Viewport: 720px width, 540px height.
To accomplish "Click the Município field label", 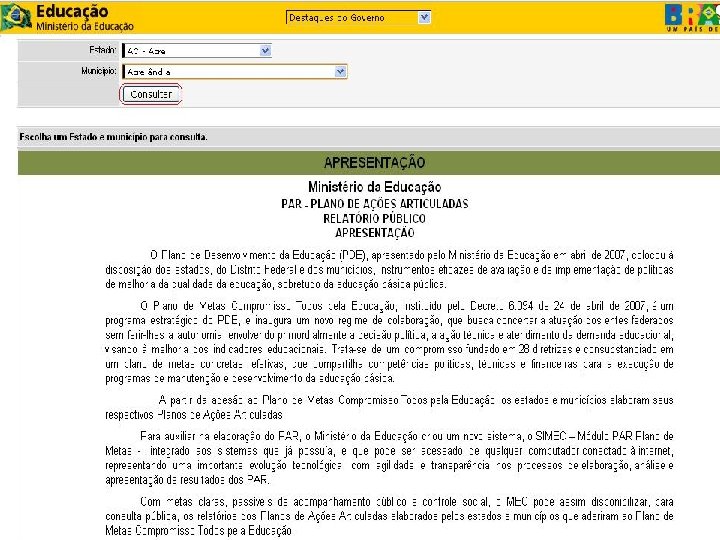I will pos(99,71).
